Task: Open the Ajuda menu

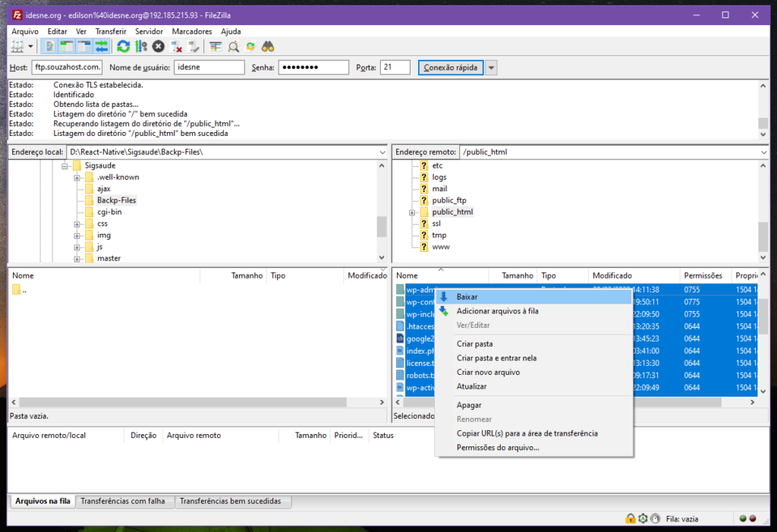Action: click(231, 31)
